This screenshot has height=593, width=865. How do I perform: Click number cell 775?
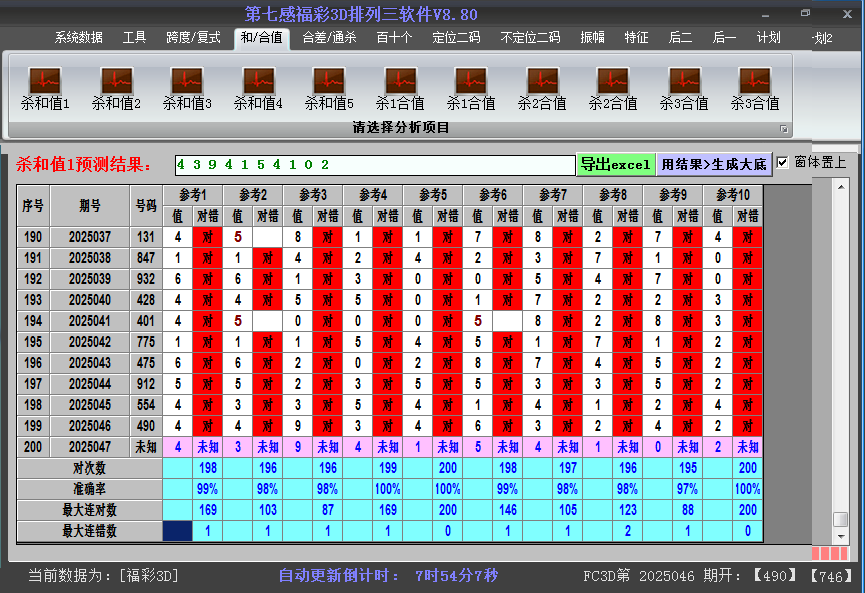click(x=146, y=342)
